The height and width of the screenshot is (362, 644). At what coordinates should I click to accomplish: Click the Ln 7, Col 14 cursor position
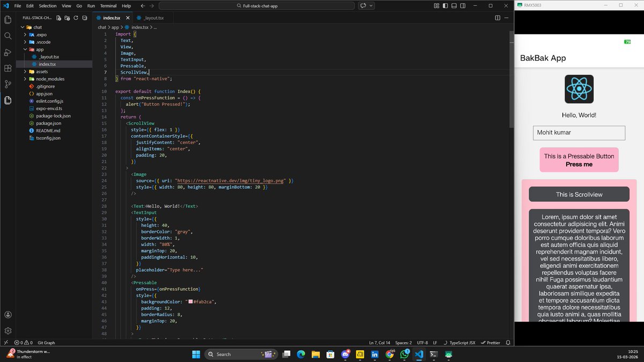click(x=379, y=343)
